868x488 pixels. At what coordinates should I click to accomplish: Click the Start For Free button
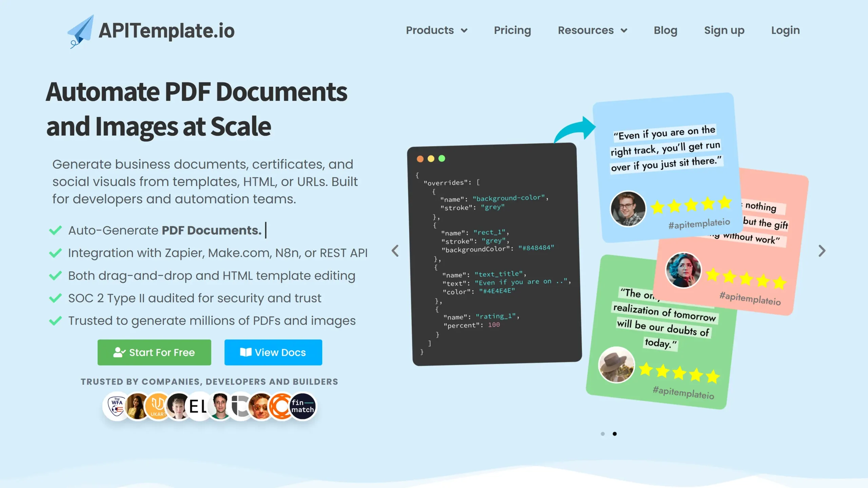coord(154,352)
